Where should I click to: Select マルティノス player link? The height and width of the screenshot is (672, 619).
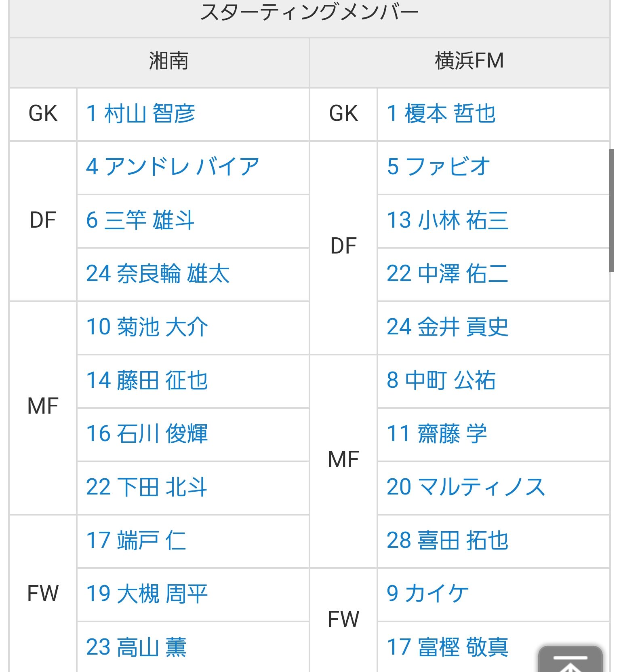click(466, 487)
